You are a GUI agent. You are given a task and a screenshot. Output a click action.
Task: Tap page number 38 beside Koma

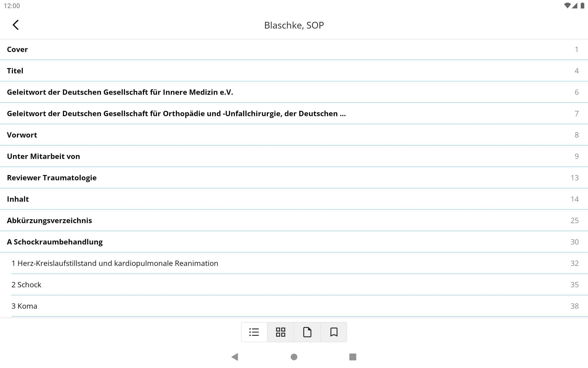point(574,306)
